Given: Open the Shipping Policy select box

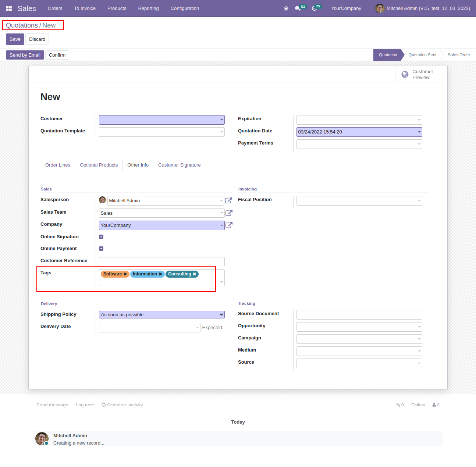Looking at the screenshot, I should (x=162, y=315).
